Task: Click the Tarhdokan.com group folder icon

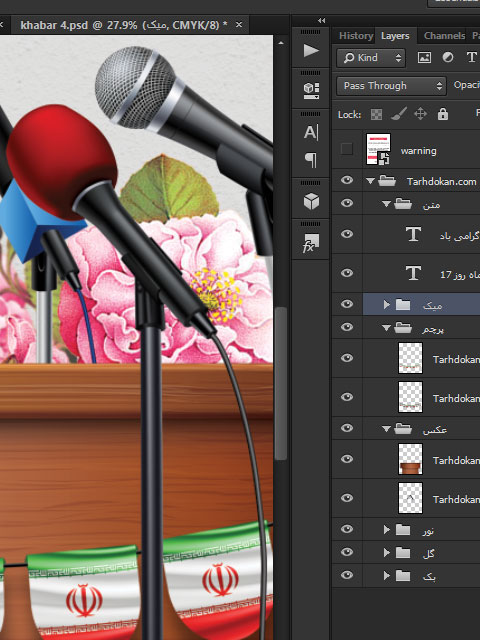Action: click(387, 181)
